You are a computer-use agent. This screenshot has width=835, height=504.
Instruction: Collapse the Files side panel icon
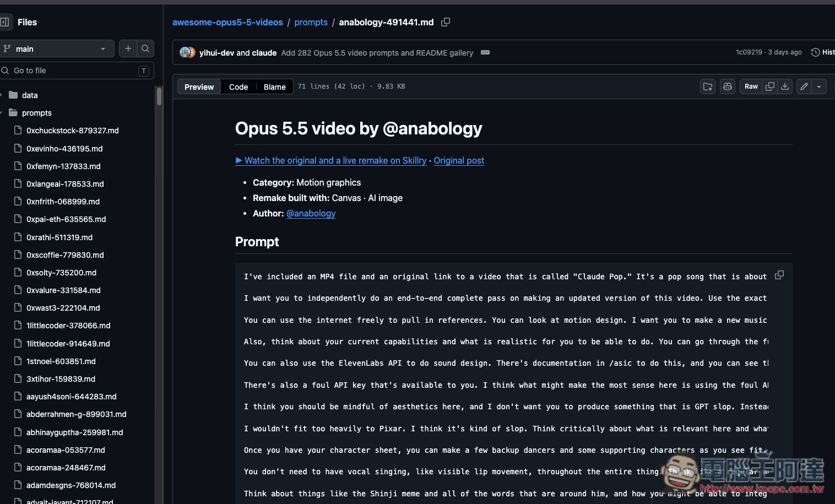(4, 22)
